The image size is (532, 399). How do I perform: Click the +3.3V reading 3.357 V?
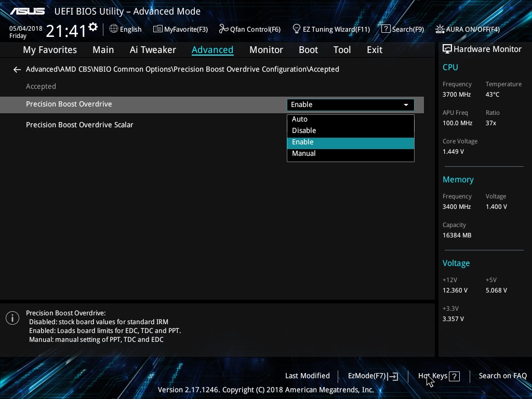click(453, 319)
